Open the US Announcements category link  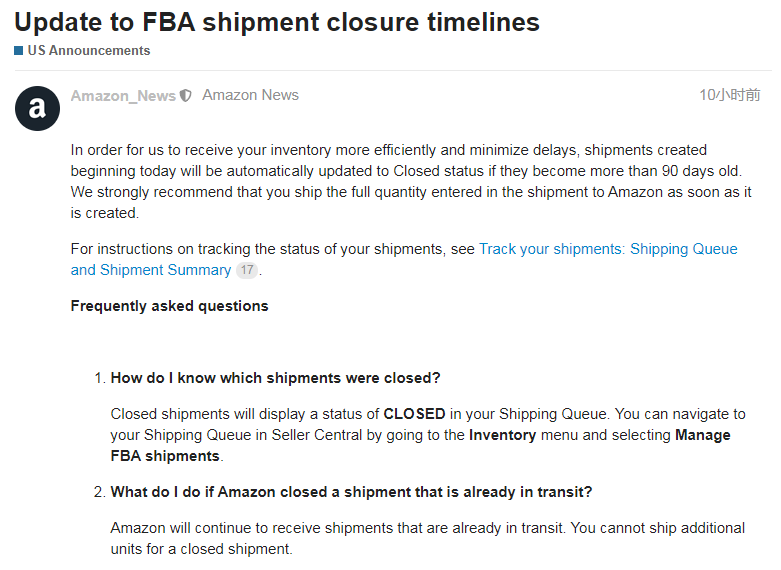coord(89,50)
